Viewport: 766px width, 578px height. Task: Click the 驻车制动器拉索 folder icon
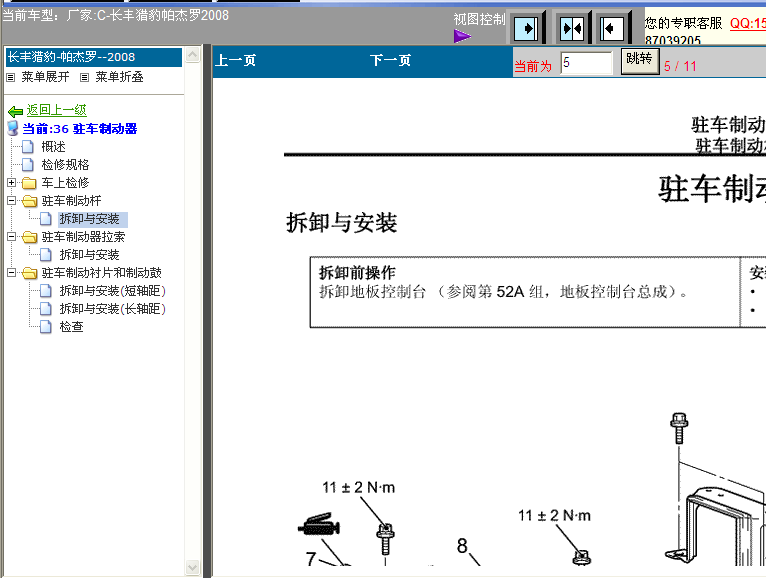29,237
